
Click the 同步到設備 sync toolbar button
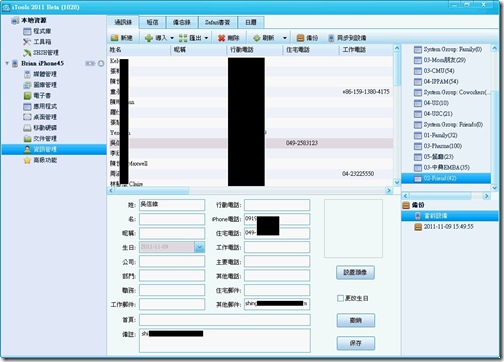click(x=347, y=38)
